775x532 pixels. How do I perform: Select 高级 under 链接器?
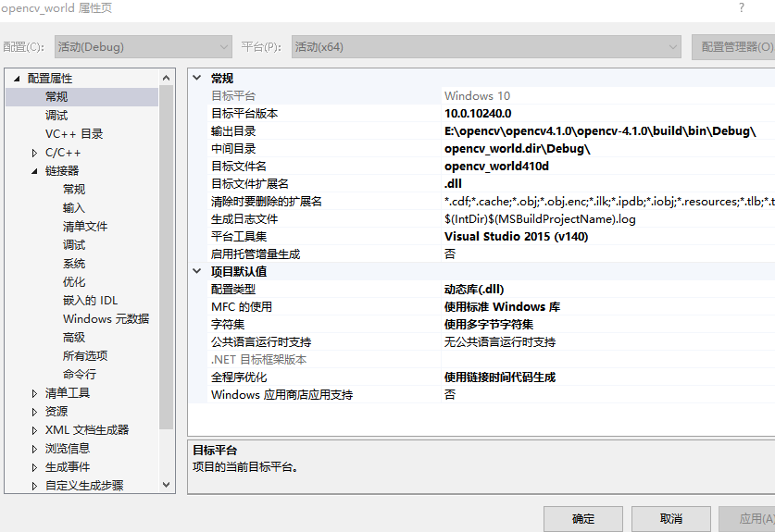coord(74,338)
